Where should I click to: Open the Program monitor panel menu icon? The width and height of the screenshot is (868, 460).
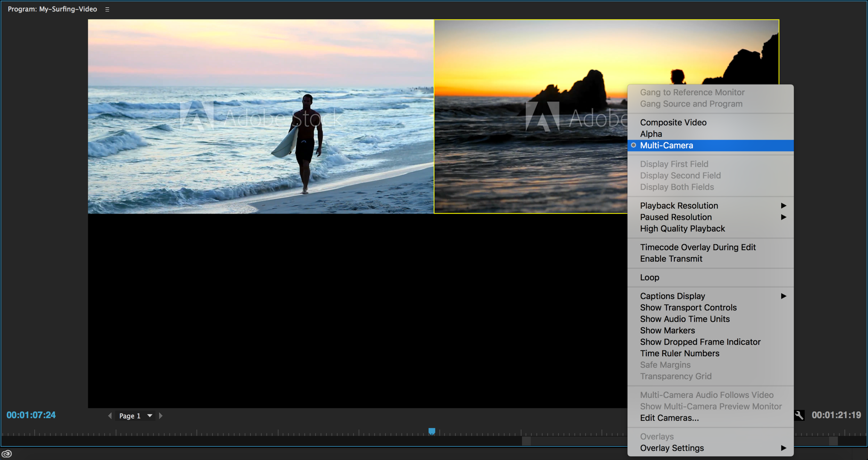click(x=107, y=9)
